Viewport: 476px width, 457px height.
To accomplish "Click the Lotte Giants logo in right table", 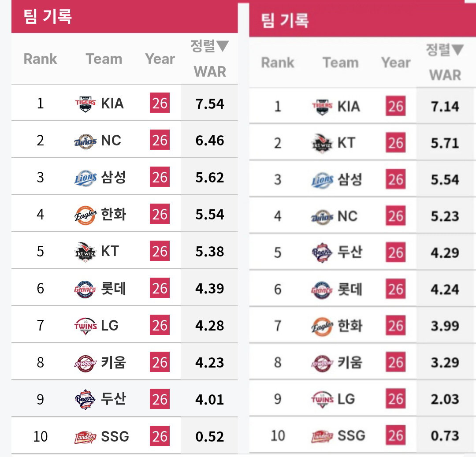I will pos(322,290).
